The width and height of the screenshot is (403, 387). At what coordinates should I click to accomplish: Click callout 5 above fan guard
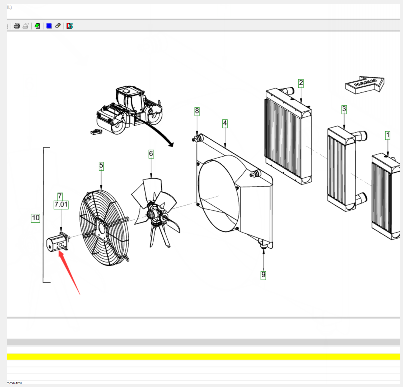(101, 166)
